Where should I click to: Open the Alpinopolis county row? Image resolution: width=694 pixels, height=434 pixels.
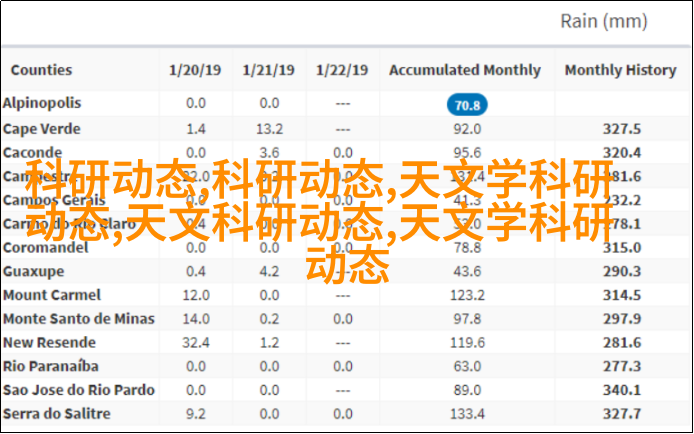pos(42,103)
